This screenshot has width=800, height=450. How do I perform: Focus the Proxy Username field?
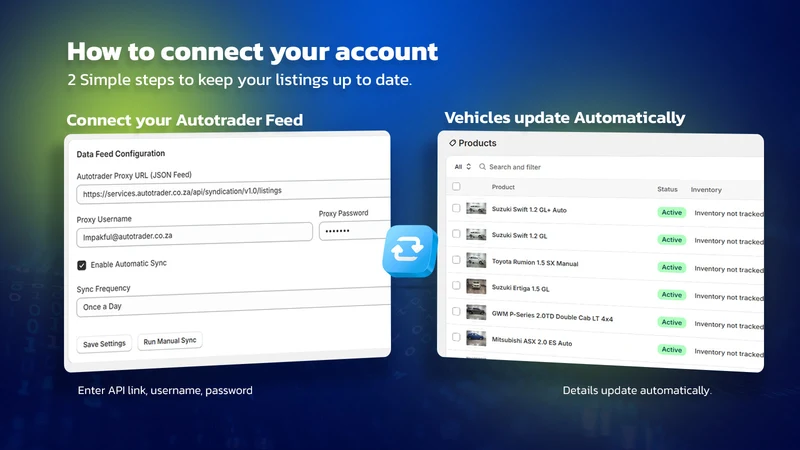click(194, 236)
